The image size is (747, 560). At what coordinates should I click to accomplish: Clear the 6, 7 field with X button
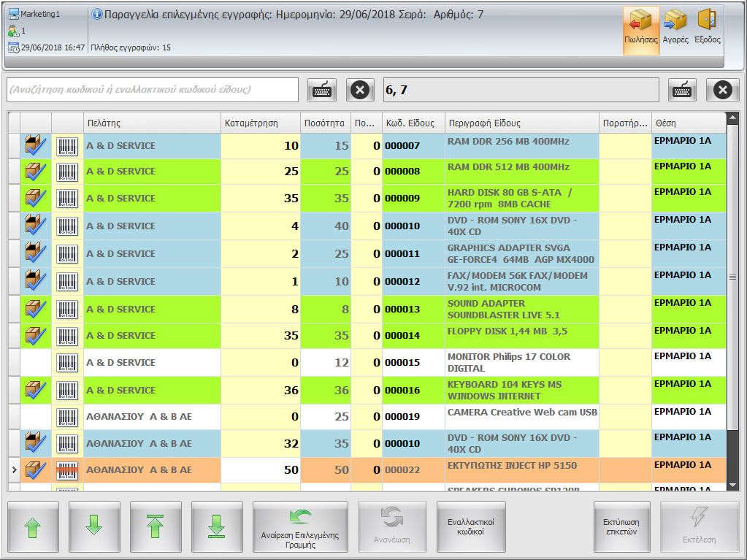[x=723, y=90]
